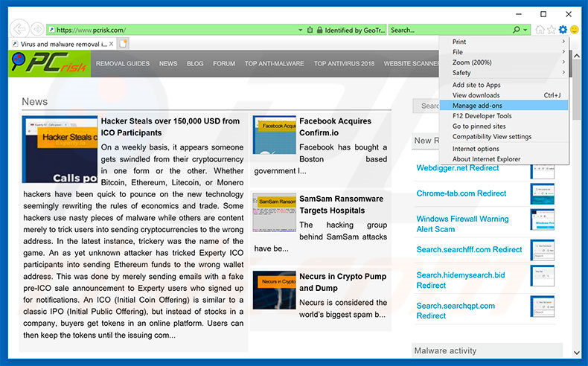Click the lock security icon in address bar

click(x=319, y=30)
